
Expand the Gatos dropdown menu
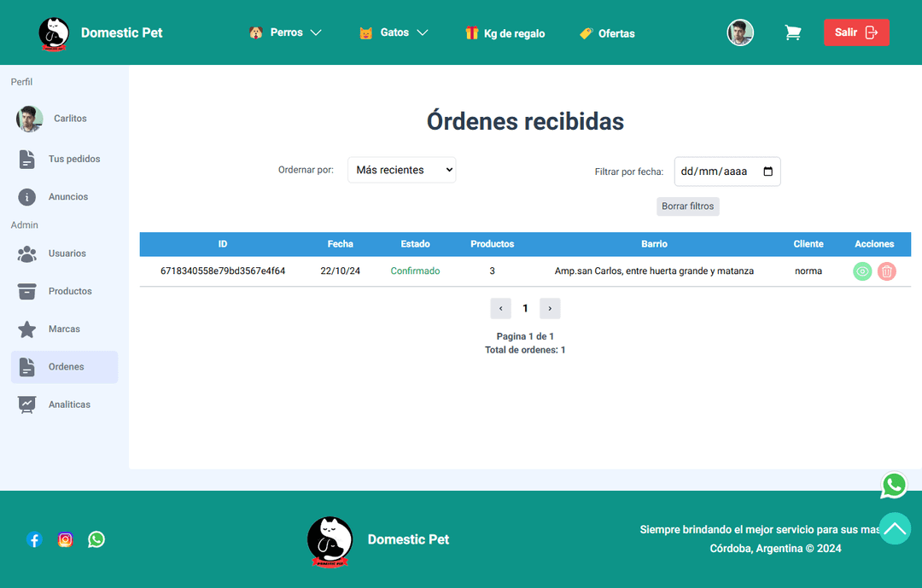(x=394, y=32)
